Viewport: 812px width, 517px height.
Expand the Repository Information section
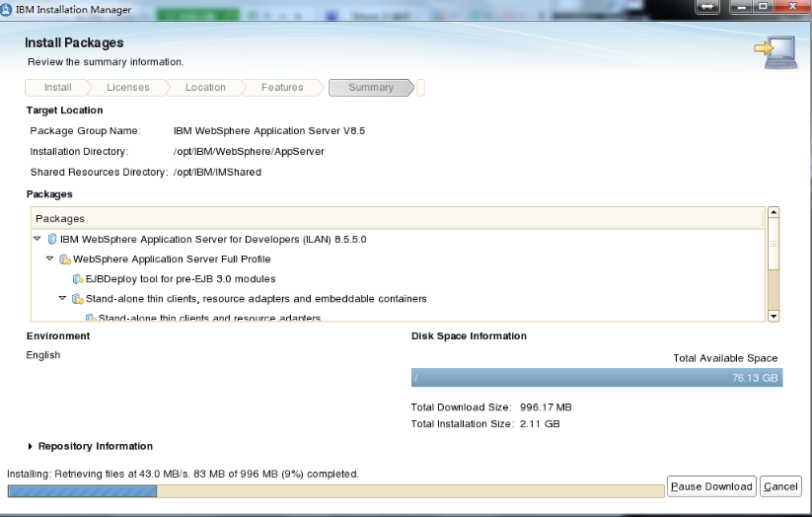pos(30,446)
